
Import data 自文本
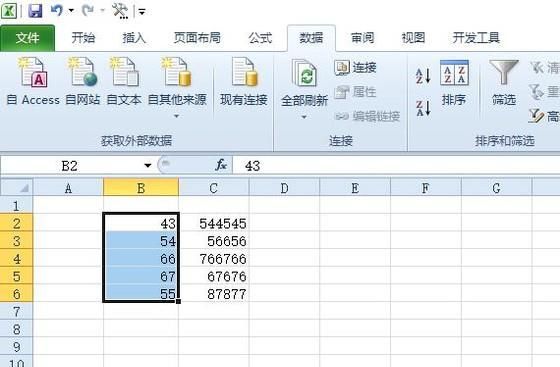pos(124,81)
